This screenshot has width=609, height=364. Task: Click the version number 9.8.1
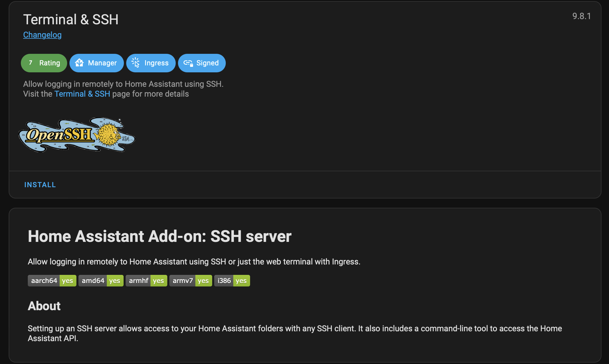click(x=582, y=16)
